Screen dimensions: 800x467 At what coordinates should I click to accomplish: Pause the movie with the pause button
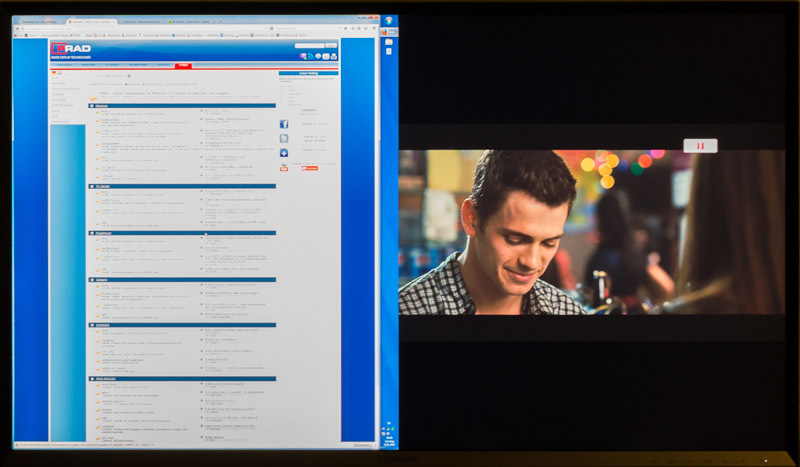pyautogui.click(x=700, y=146)
